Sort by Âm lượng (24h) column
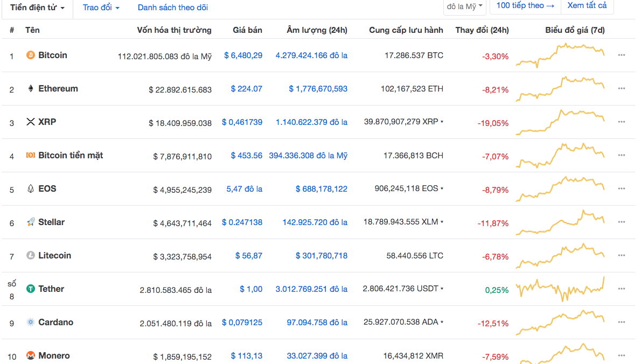The image size is (641, 364). (x=317, y=30)
